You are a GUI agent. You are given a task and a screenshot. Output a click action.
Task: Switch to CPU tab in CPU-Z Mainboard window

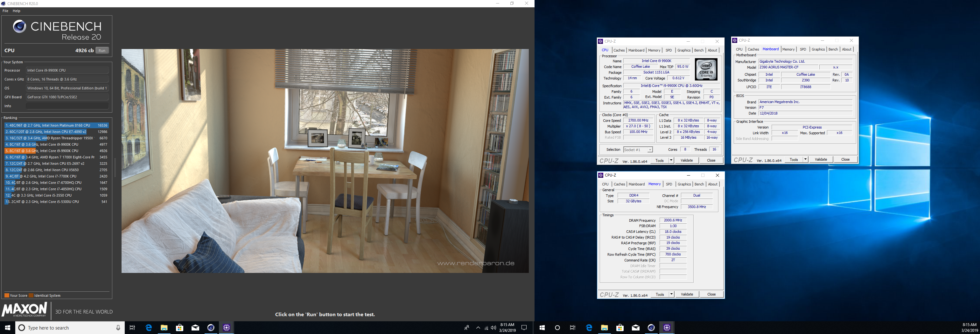pyautogui.click(x=739, y=49)
